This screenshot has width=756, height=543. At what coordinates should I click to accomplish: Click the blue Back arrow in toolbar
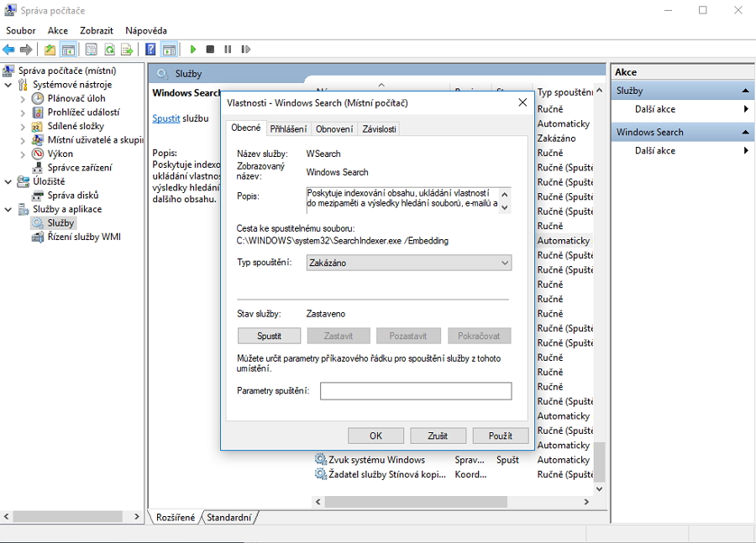point(8,50)
